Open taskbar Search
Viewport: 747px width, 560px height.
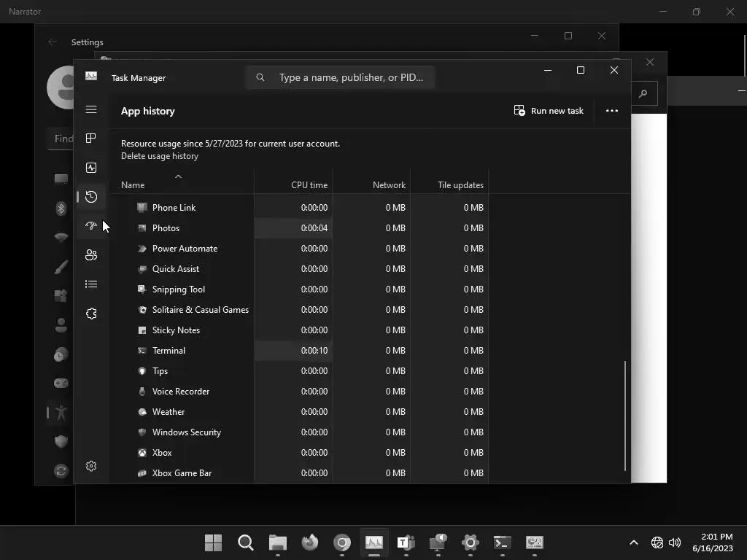point(245,542)
